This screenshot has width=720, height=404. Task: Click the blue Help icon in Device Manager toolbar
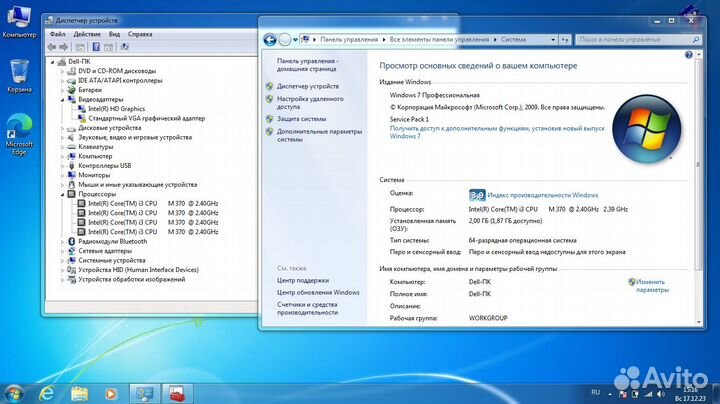tap(96, 47)
